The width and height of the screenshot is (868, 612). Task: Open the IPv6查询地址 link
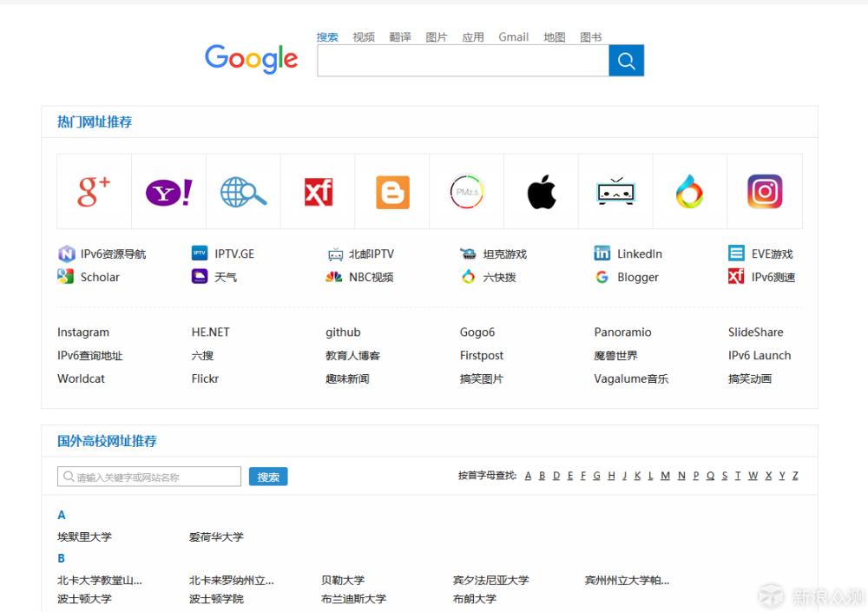[x=89, y=356]
